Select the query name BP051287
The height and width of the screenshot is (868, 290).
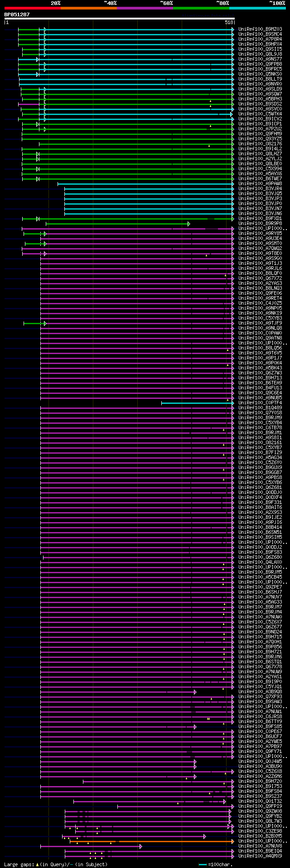pyautogui.click(x=17, y=14)
